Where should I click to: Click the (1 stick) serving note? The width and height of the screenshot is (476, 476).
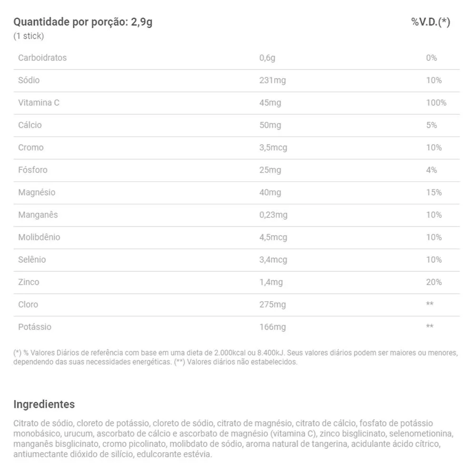(29, 36)
